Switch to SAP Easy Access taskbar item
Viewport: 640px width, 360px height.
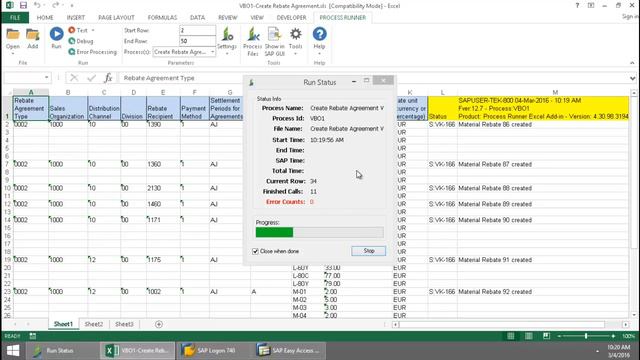point(290,350)
